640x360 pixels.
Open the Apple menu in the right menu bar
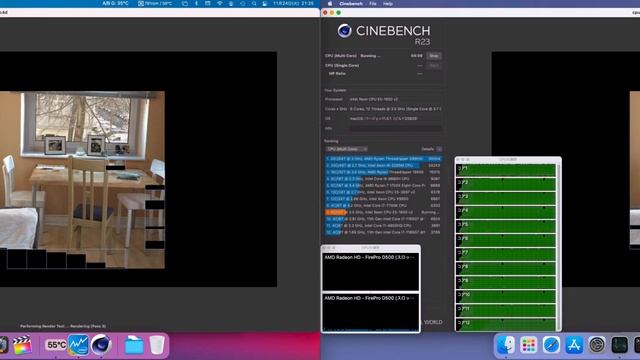[330, 4]
